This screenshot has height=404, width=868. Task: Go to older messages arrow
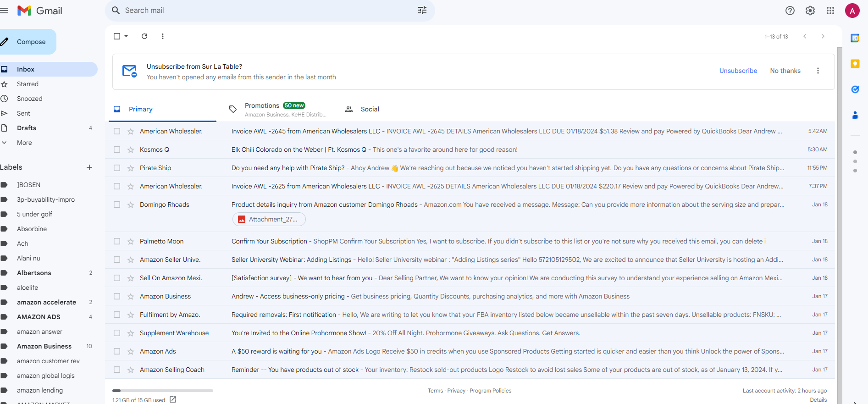point(823,36)
